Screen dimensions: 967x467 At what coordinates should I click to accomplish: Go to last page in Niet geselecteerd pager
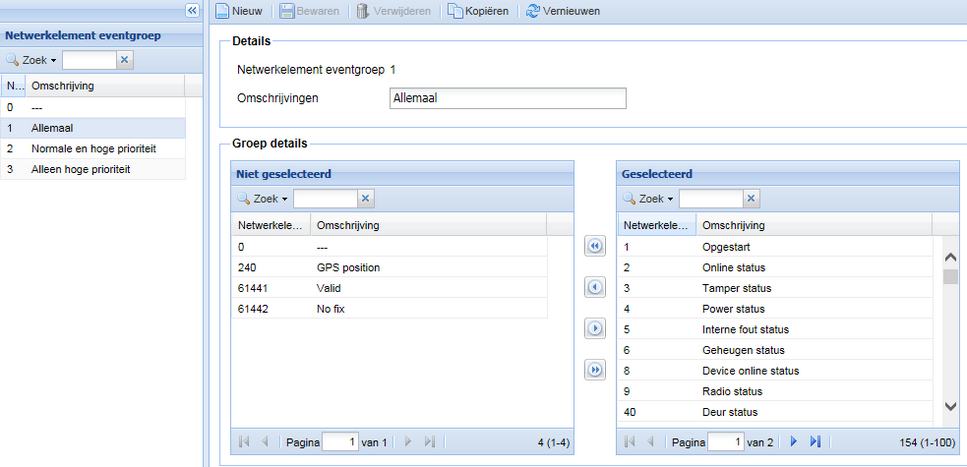[430, 442]
